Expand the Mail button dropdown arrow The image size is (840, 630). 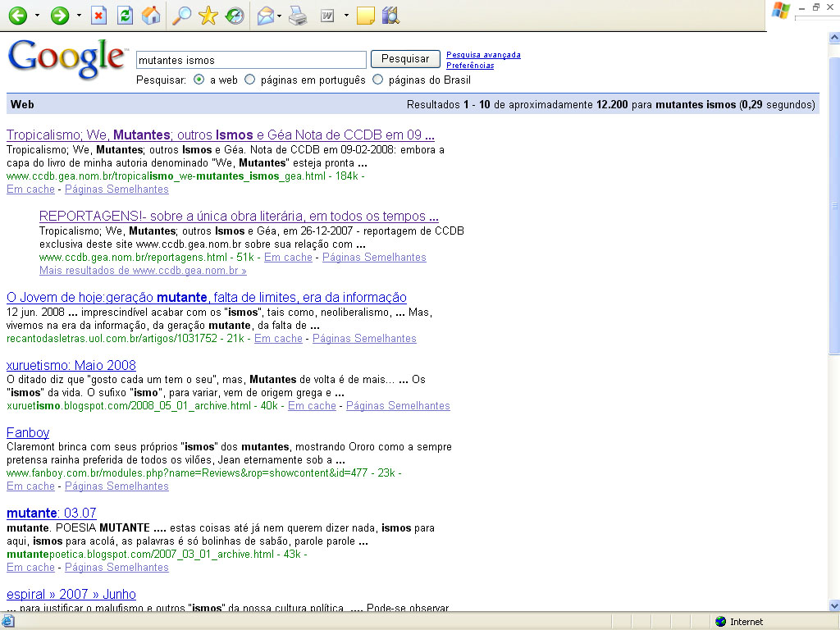pyautogui.click(x=280, y=16)
